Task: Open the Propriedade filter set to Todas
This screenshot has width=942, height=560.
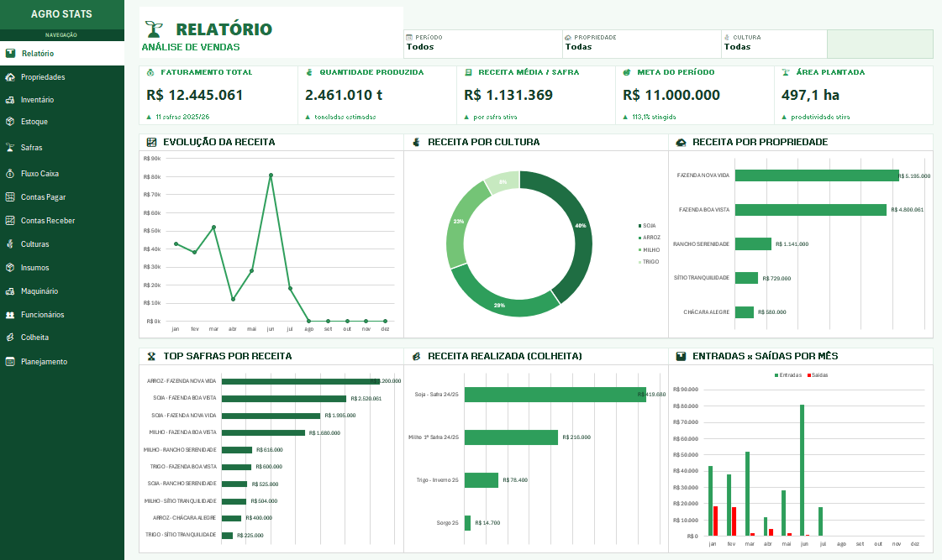Action: pyautogui.click(x=642, y=44)
